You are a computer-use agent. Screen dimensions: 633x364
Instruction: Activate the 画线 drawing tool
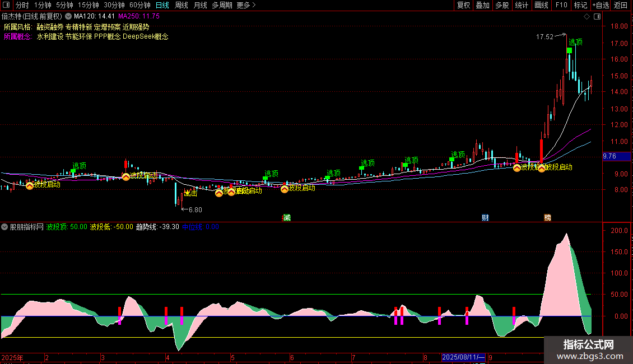pyautogui.click(x=541, y=5)
